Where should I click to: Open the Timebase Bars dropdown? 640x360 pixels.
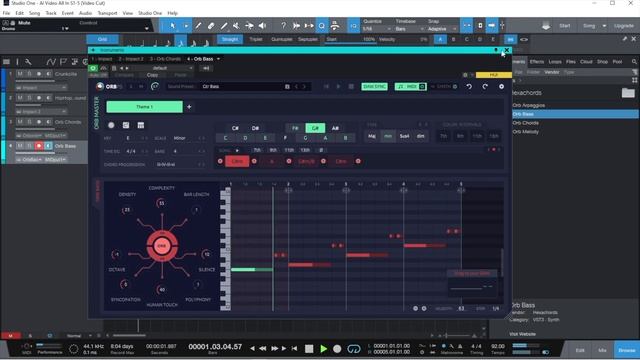pos(409,29)
